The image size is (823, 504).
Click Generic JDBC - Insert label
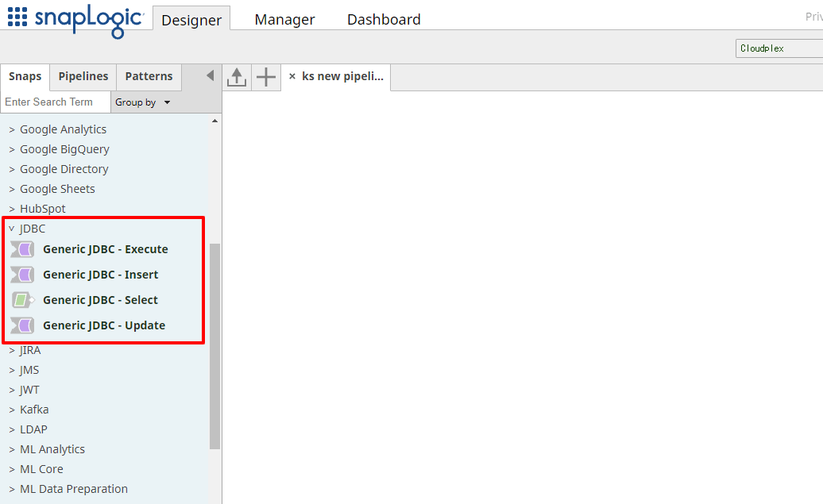(101, 275)
